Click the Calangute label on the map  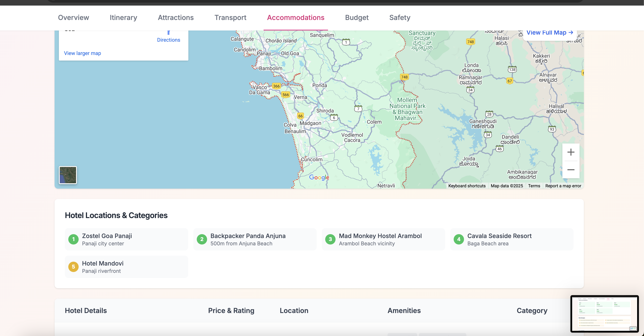click(x=242, y=39)
